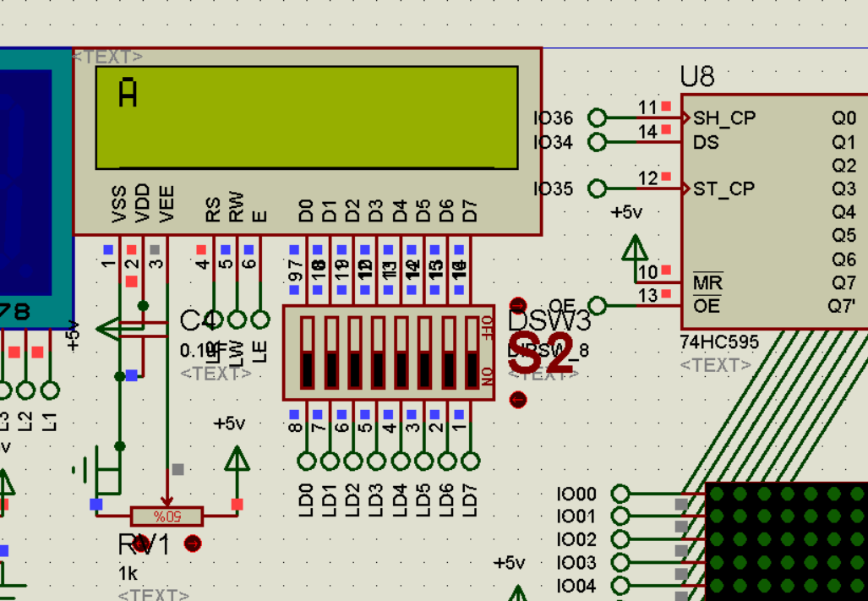Toggle the DIP switch wired to LD2
868x601 pixels.
tap(354, 352)
